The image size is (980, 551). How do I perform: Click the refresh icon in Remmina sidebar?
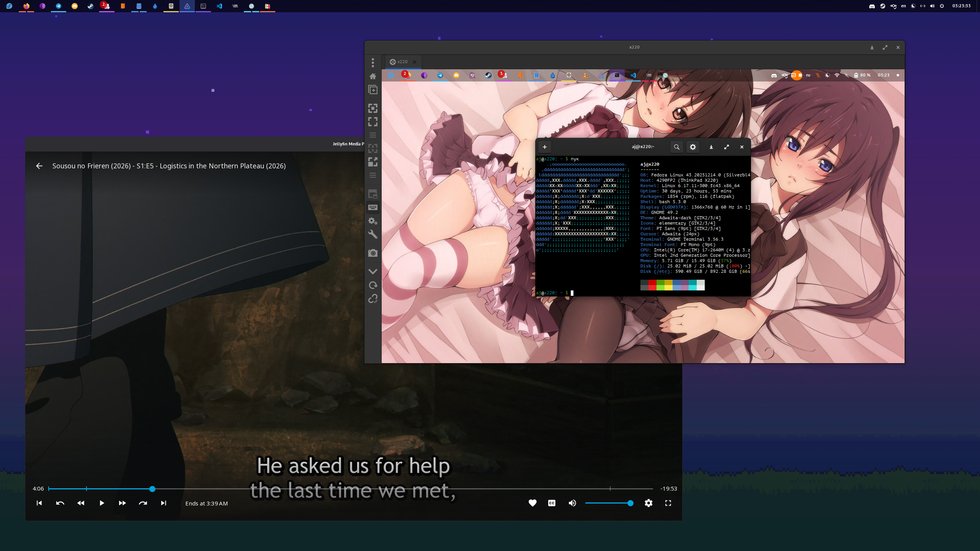373,285
